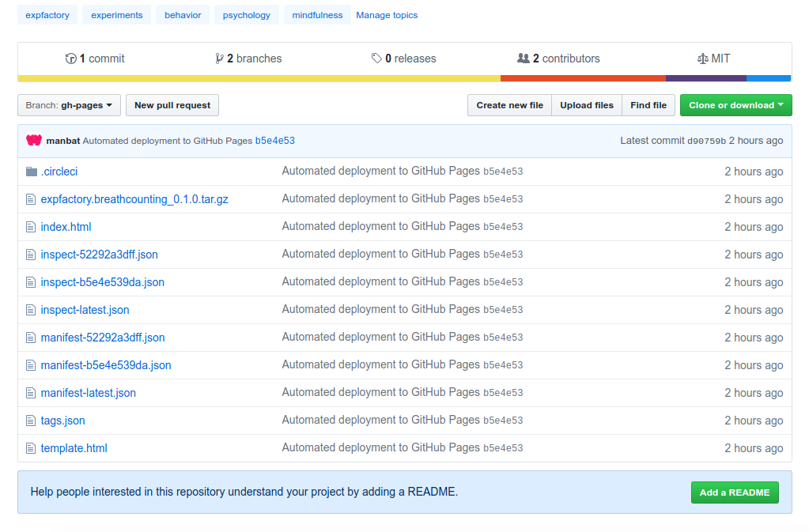
Task: Click the red segment of language bar
Action: coord(583,78)
